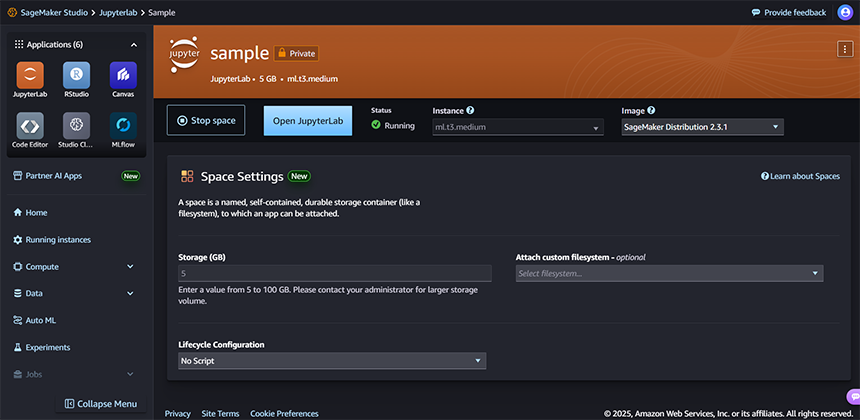Open the Lifecycle Configuration dropdown
860x420 pixels.
332,361
